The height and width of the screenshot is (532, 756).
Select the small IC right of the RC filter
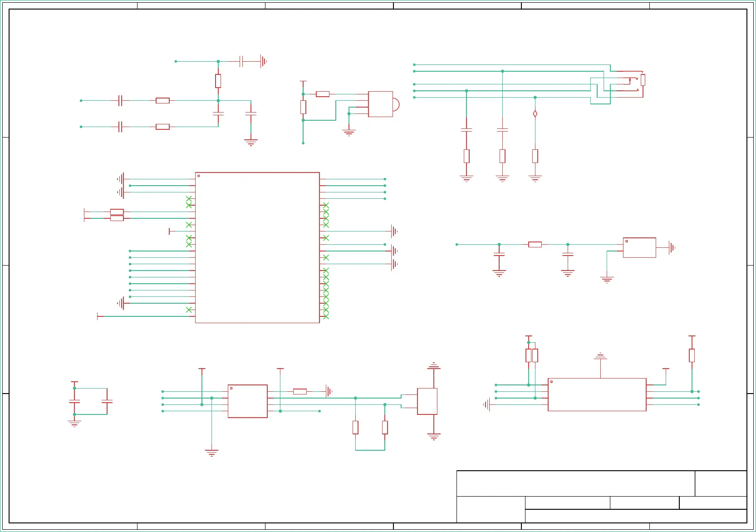click(639, 247)
